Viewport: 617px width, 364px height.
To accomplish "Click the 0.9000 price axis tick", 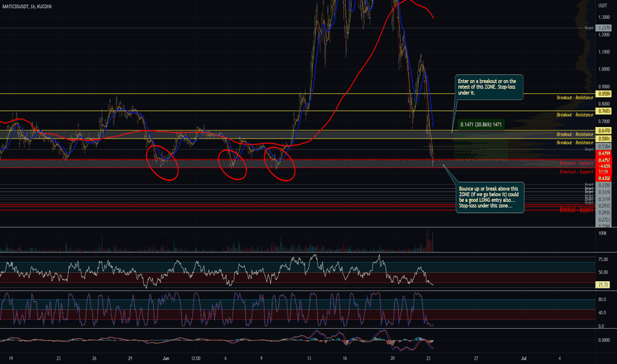I will tap(604, 87).
